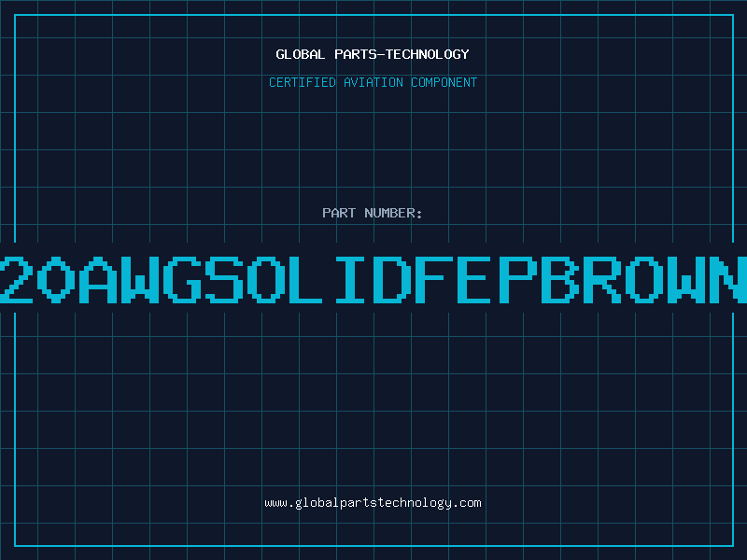Select the NUMBER: label text

tap(393, 213)
